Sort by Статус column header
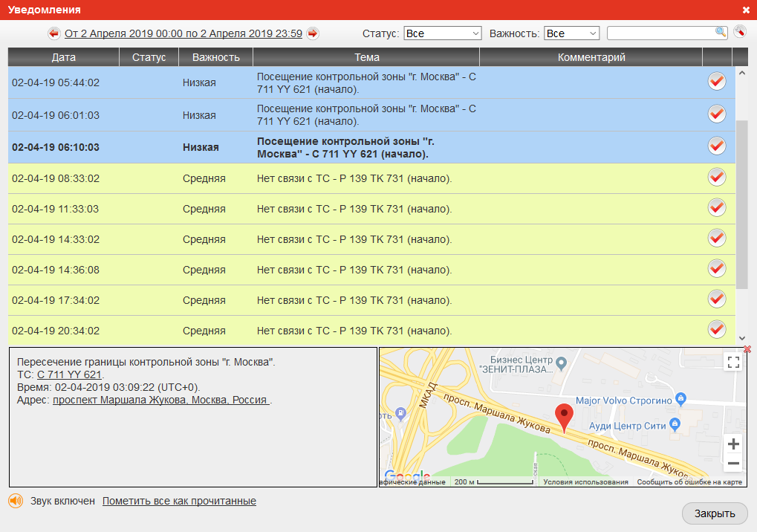Image resolution: width=757 pixels, height=532 pixels. click(149, 57)
